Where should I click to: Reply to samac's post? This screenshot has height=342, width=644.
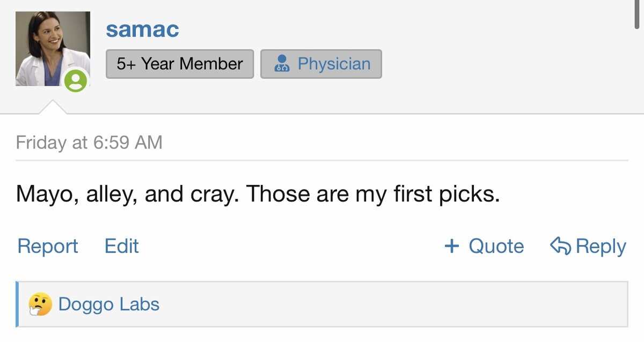point(588,246)
